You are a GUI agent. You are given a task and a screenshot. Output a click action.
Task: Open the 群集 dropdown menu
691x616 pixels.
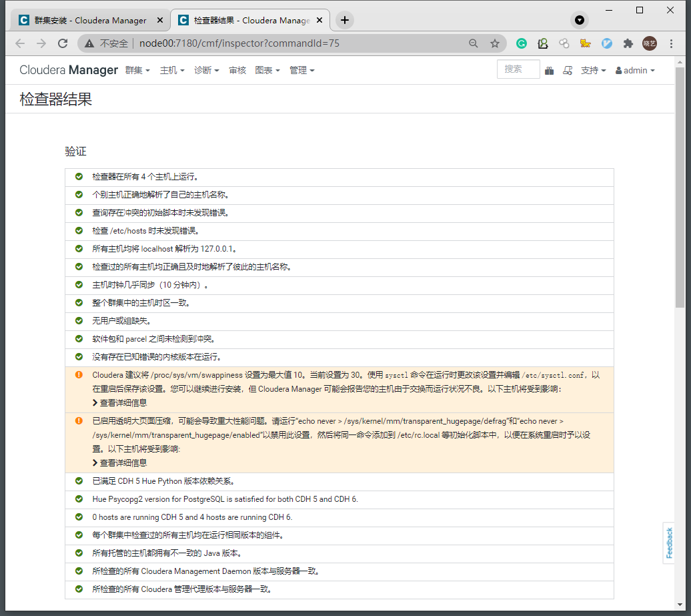point(137,70)
